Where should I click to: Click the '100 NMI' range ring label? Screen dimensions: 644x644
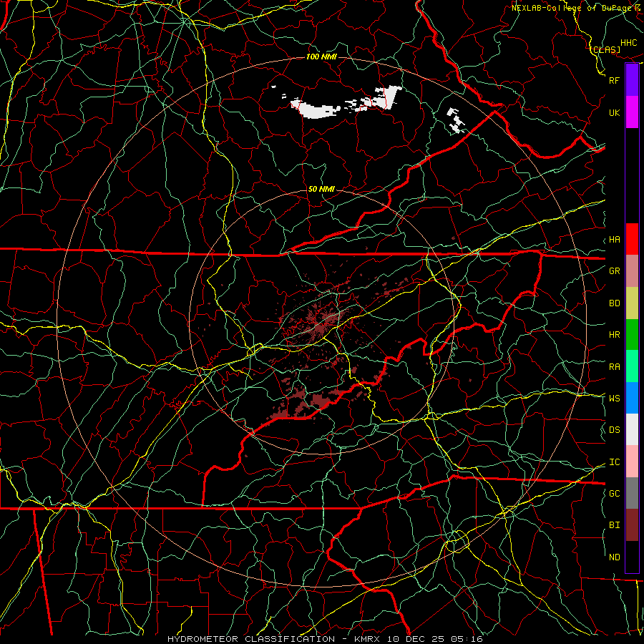(x=321, y=57)
